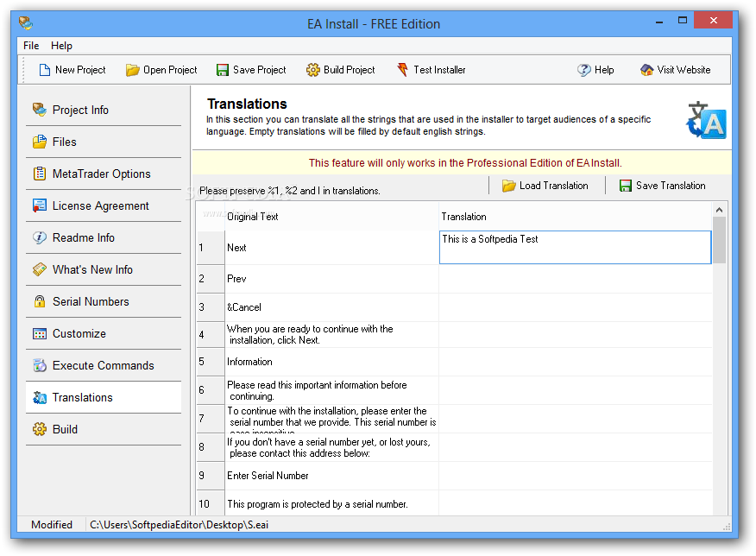Click the Load Translation folder icon
The width and height of the screenshot is (756, 556).
pos(508,186)
